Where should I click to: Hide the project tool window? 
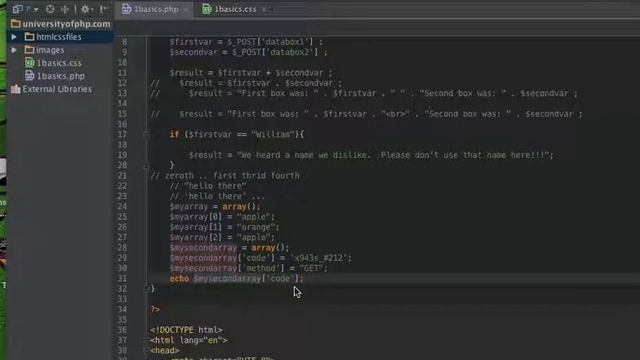tap(104, 9)
